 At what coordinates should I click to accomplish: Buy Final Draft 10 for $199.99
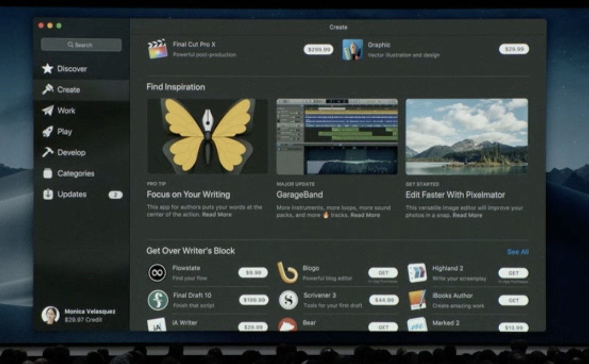point(254,300)
